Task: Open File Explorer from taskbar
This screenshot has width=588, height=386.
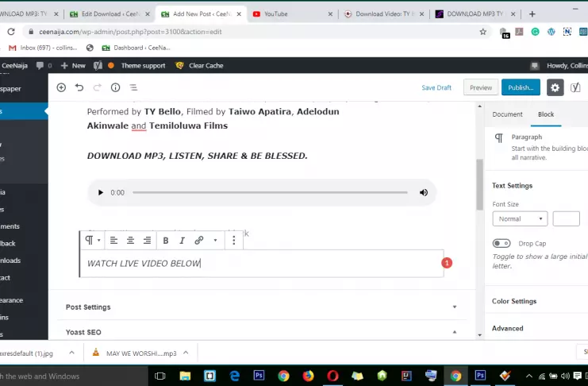Action: tap(185, 376)
